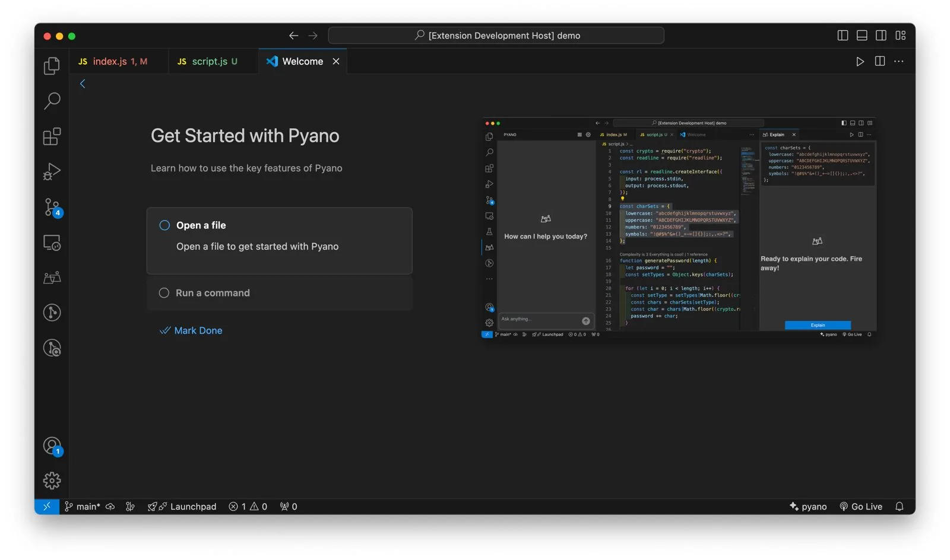Click the ports forwarded indicator showing 0
Screen dimensions: 950x560
289,507
